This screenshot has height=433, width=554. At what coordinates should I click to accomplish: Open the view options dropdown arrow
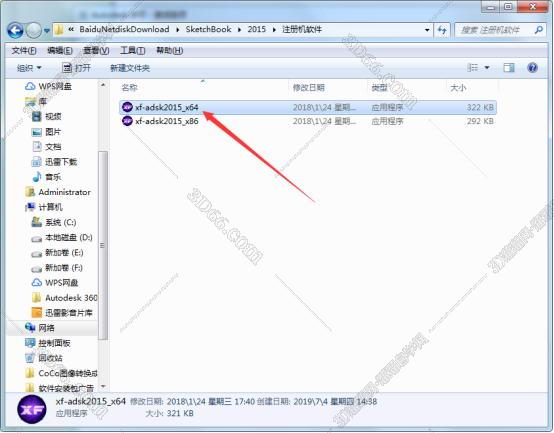coord(487,67)
